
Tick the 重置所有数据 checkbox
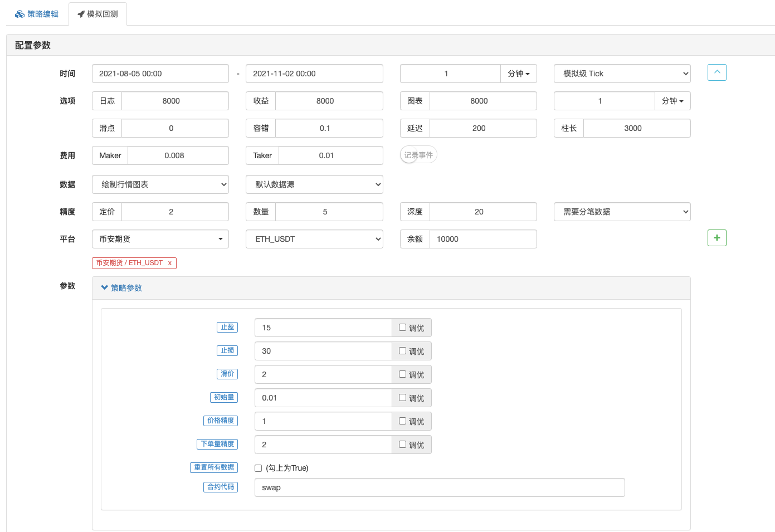click(x=259, y=468)
